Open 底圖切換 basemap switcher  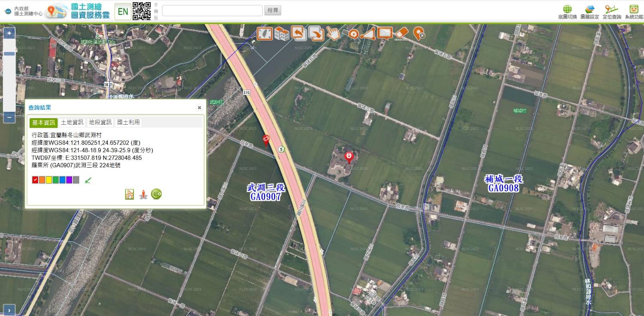pos(567,12)
